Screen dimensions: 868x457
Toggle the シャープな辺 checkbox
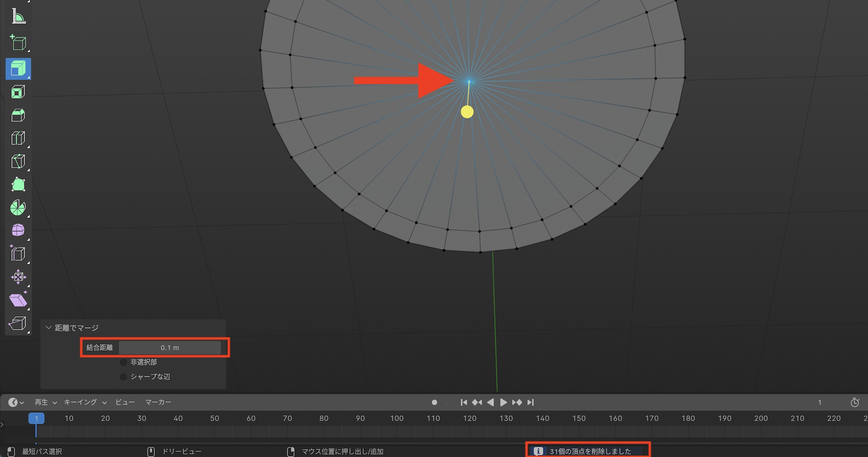[x=124, y=377]
